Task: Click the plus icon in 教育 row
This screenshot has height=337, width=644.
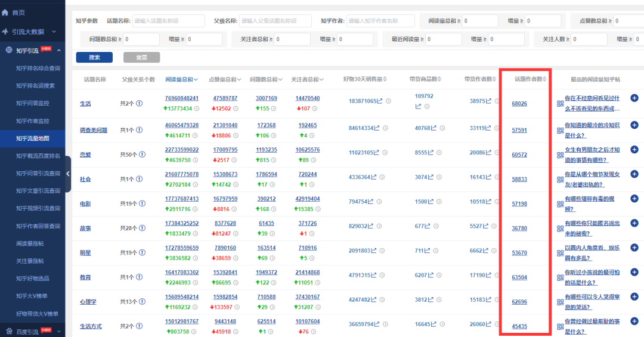Action: pos(634,272)
